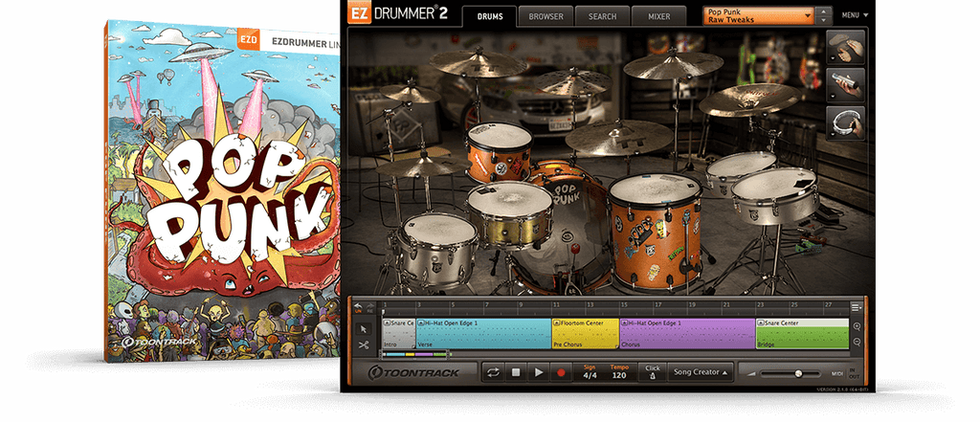Switch to the Mixer tab

658,16
